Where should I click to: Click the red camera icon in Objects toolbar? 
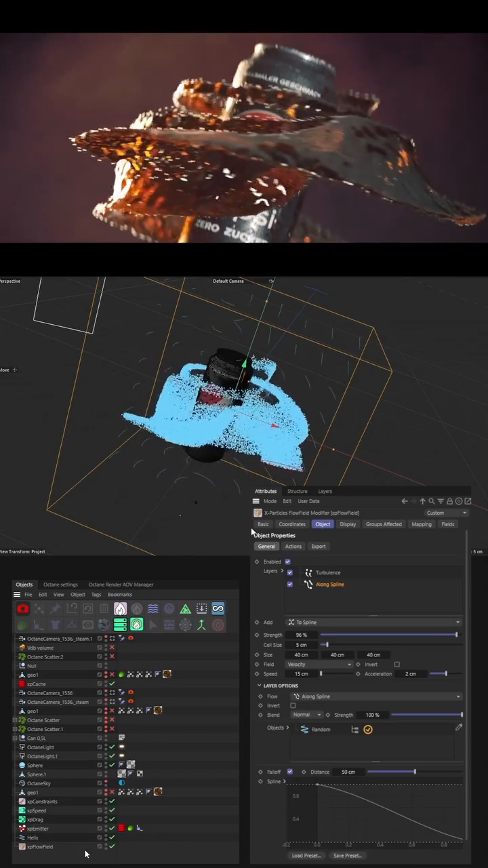(22, 609)
